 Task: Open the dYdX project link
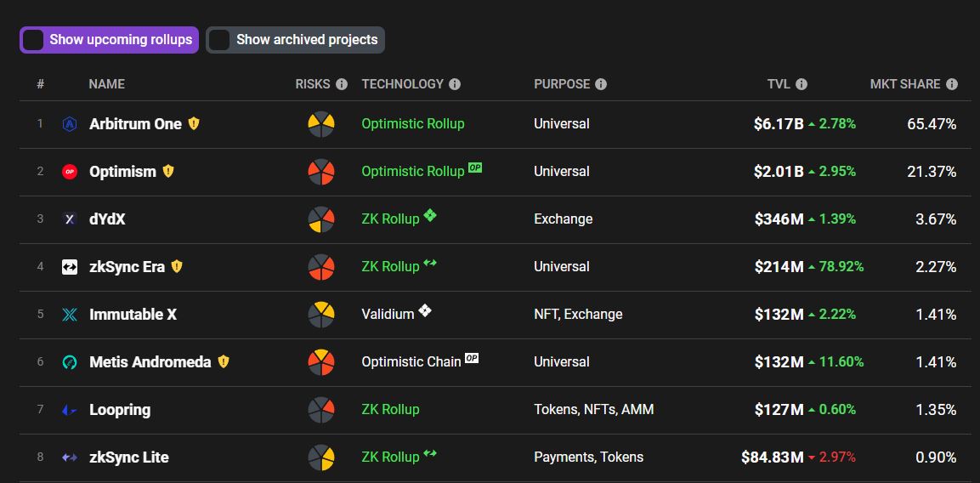click(107, 219)
